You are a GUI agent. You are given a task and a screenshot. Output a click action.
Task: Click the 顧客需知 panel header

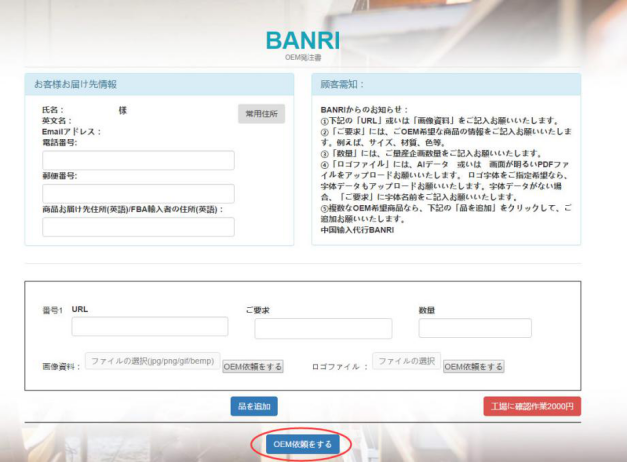pyautogui.click(x=342, y=84)
